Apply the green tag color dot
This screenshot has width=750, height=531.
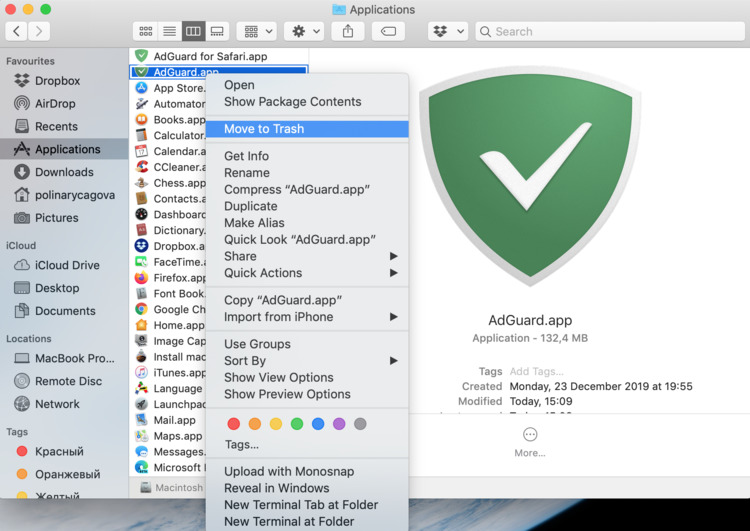pos(297,424)
